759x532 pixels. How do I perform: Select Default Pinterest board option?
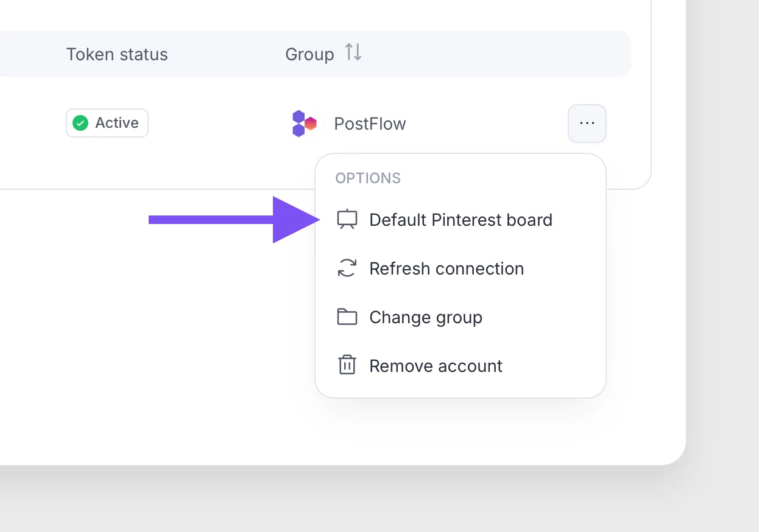pyautogui.click(x=461, y=220)
